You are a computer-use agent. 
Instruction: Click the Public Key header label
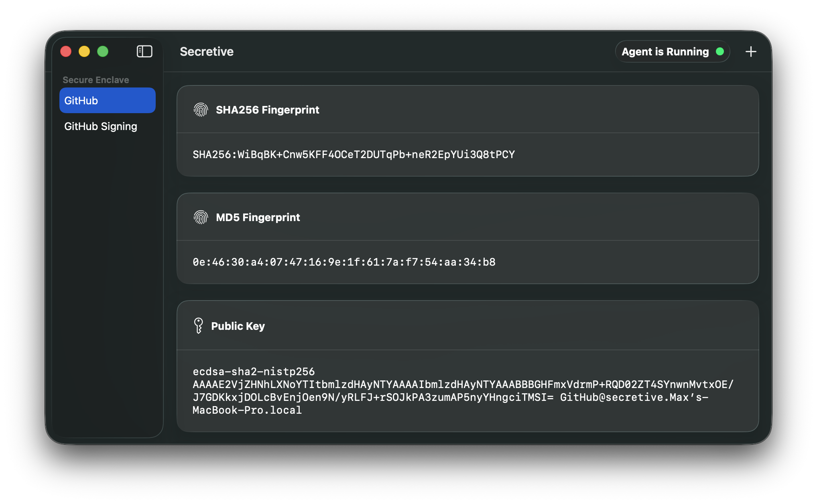pyautogui.click(x=238, y=326)
